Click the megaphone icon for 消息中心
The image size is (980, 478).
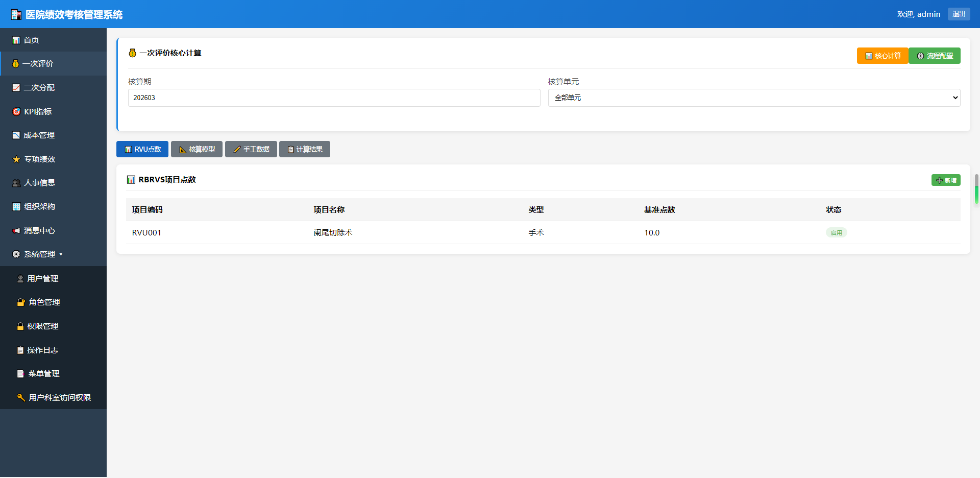point(16,231)
